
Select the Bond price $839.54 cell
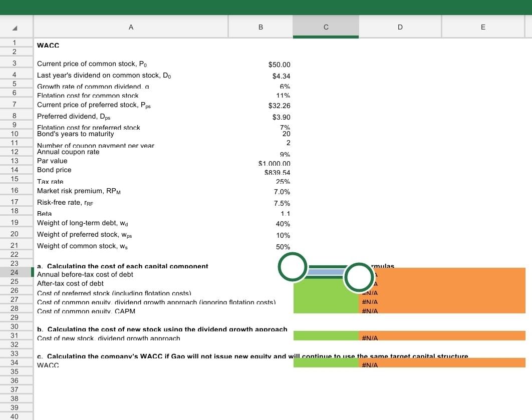(260, 172)
